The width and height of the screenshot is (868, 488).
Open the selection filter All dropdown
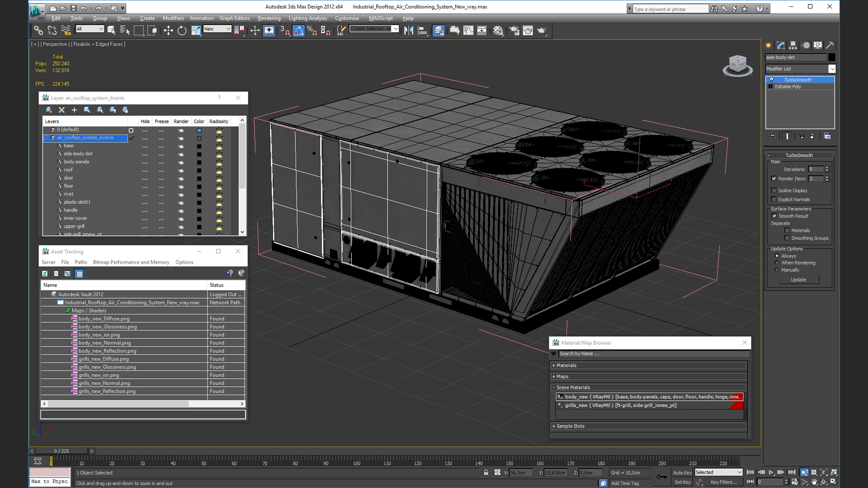[x=90, y=29]
